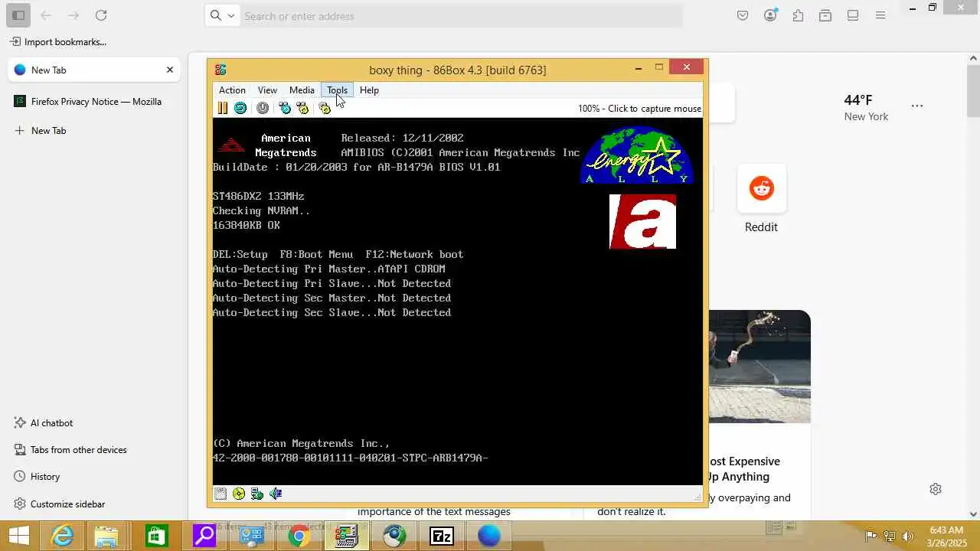Launch Internet Explorer from the taskbar
The width and height of the screenshot is (980, 551).
coord(61,536)
